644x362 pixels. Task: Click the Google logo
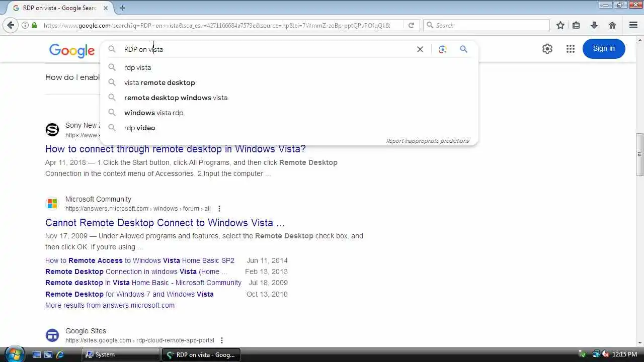[x=72, y=50]
